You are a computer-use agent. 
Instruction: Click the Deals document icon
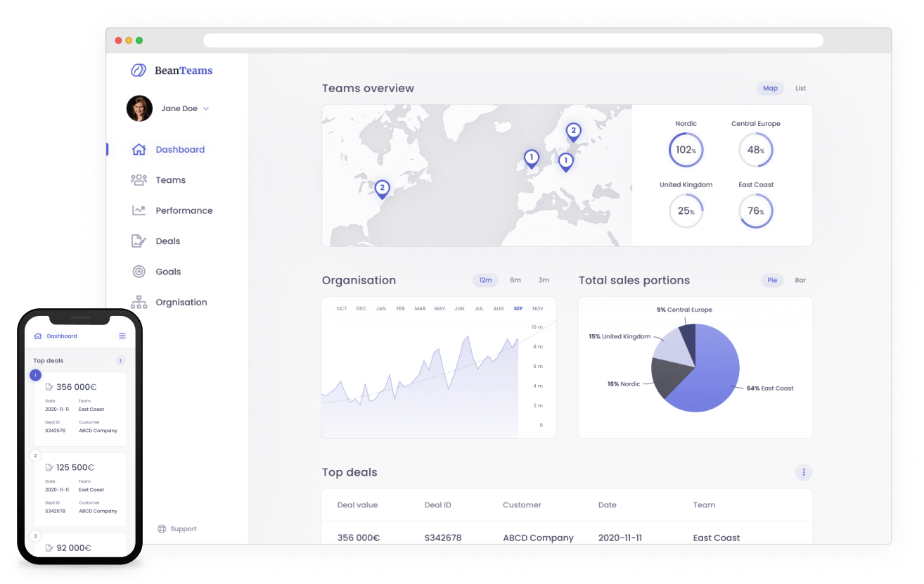(x=139, y=241)
